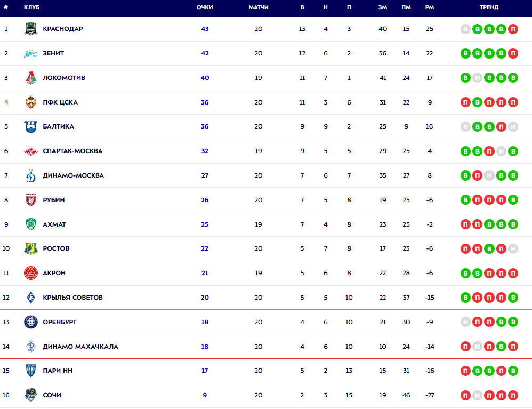Click the Krasnodar club logo
This screenshot has height=409, width=532.
(x=31, y=29)
